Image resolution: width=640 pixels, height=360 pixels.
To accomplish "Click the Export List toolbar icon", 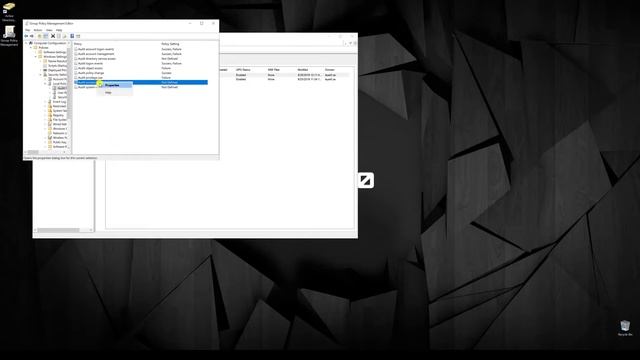I will point(64,36).
